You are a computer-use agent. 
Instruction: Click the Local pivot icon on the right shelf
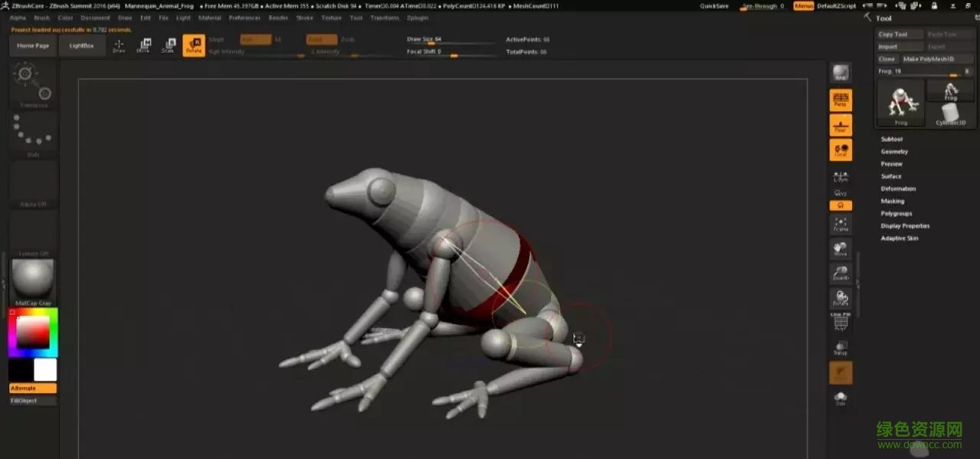(x=840, y=150)
